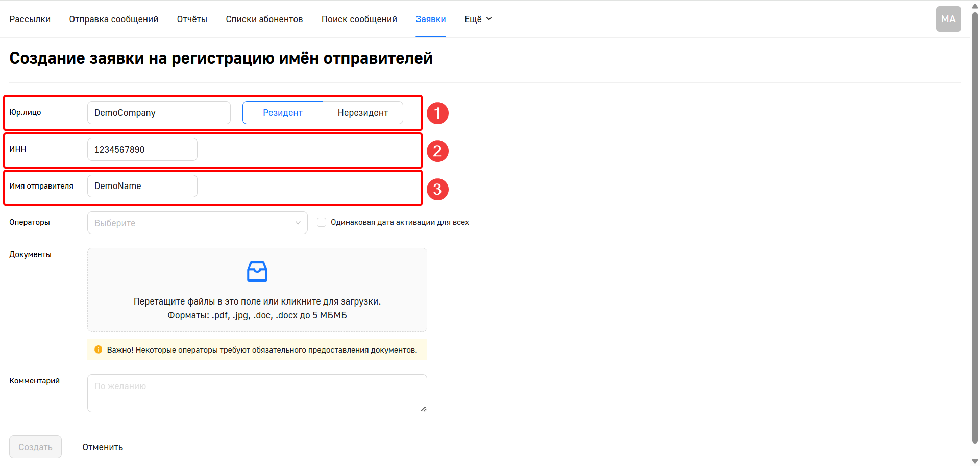The width and height of the screenshot is (980, 466).
Task: Open the Операторы dropdown
Action: click(197, 223)
